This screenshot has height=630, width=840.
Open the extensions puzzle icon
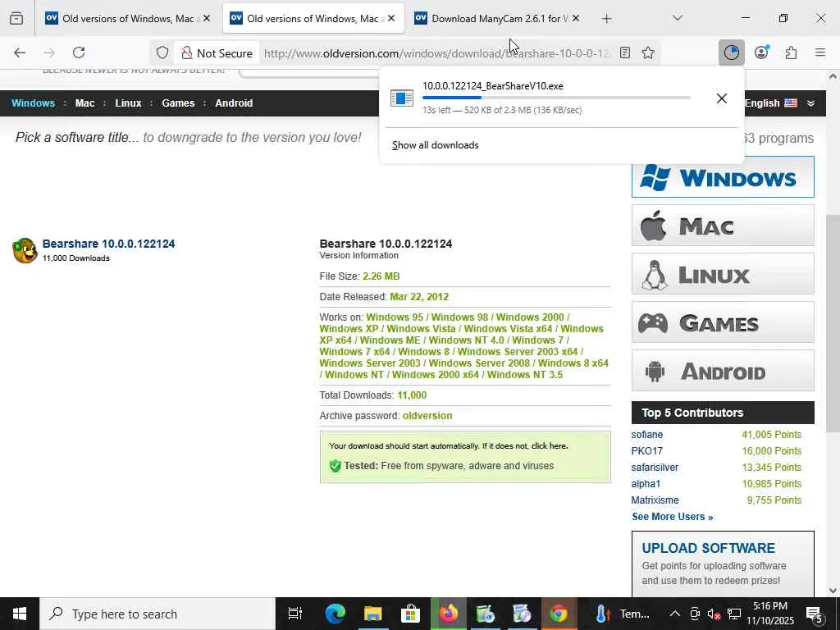tap(791, 52)
